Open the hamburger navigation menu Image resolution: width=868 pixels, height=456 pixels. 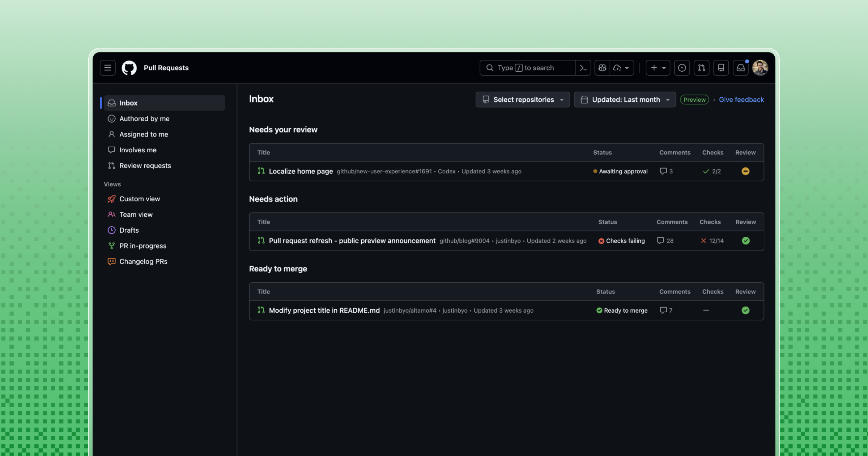(x=107, y=68)
